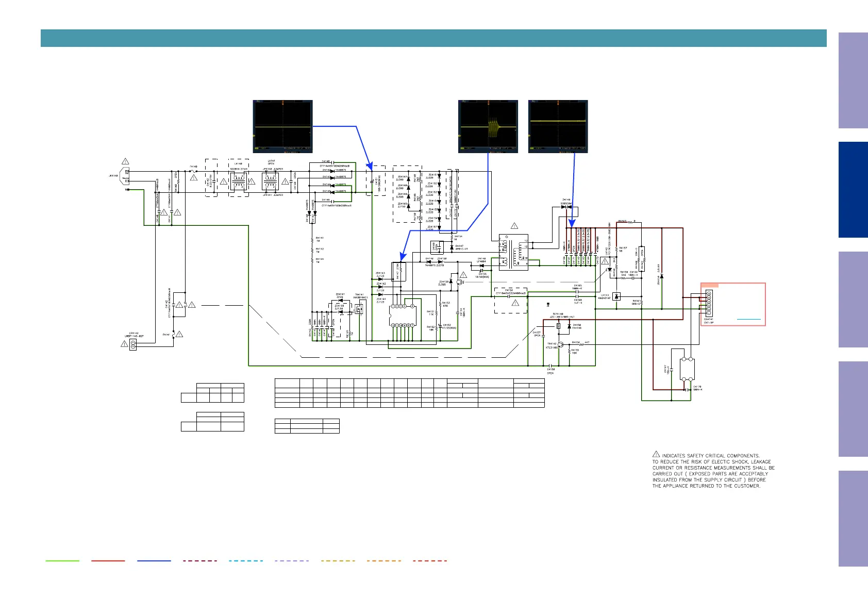Open the left oscilloscope waveform image
Viewport: 868px width, 614px height.
[x=282, y=126]
